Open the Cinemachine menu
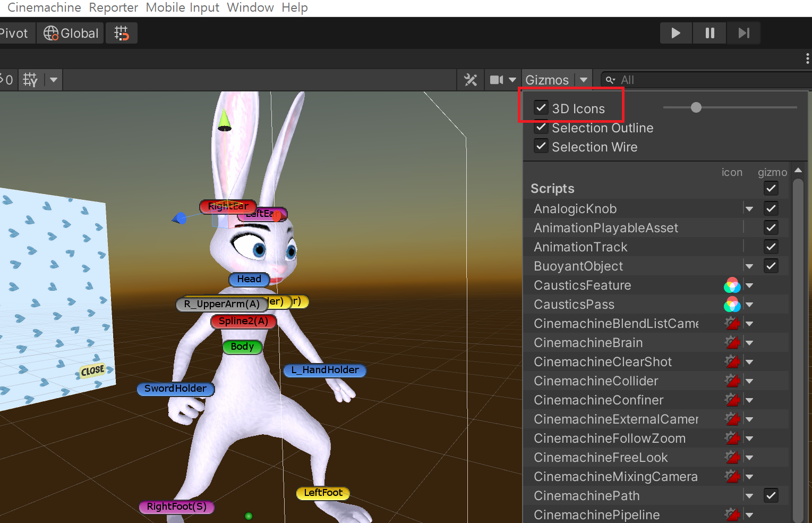This screenshot has width=812, height=523. tap(44, 7)
